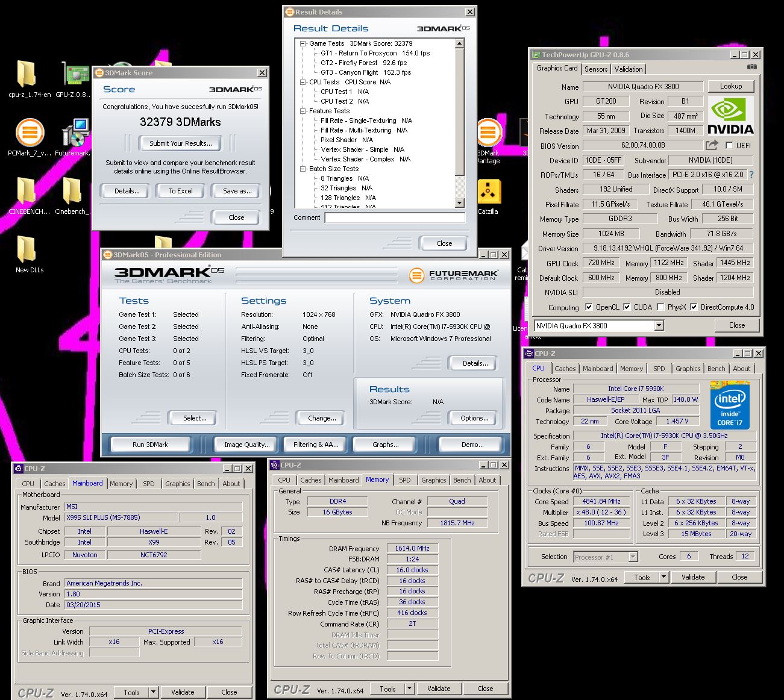Open SPD tab in CPU-Z Memory window
The height and width of the screenshot is (700, 784).
[x=404, y=480]
